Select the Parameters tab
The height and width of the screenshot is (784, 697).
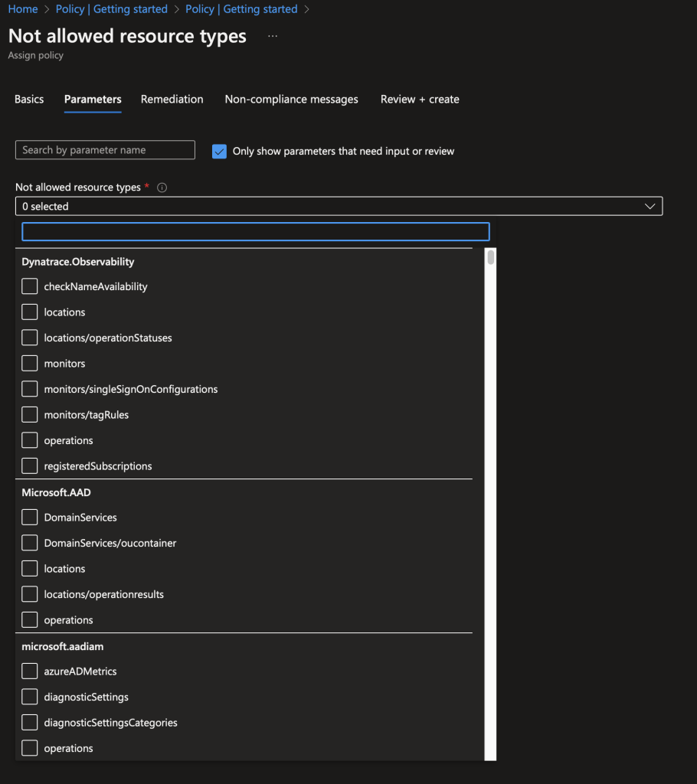93,99
